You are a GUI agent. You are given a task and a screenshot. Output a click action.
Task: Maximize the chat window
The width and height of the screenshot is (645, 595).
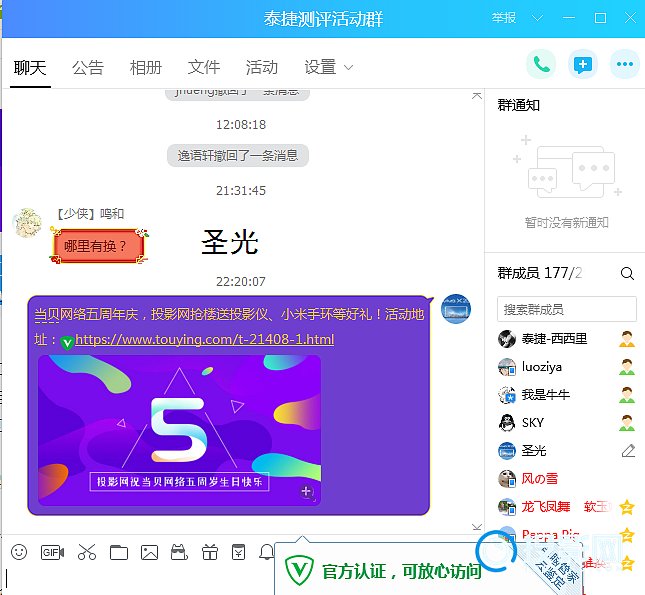point(601,18)
